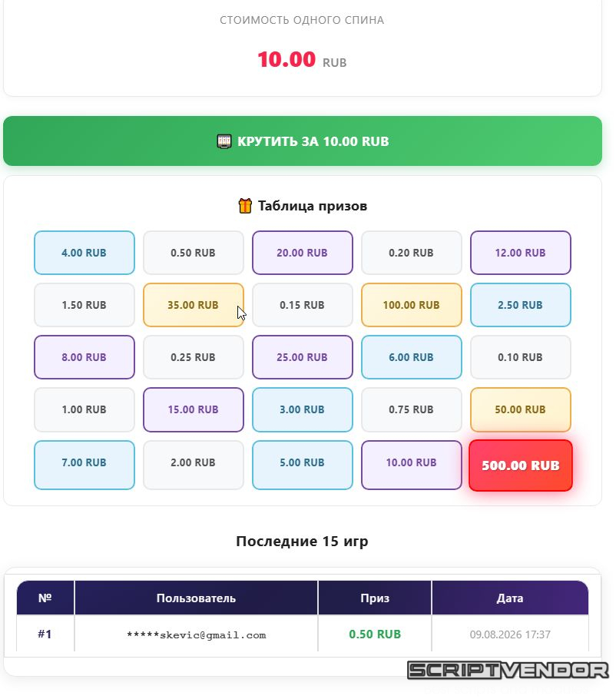This screenshot has width=616, height=699.
Task: Click the slot machine icon on spin button
Action: tap(224, 141)
